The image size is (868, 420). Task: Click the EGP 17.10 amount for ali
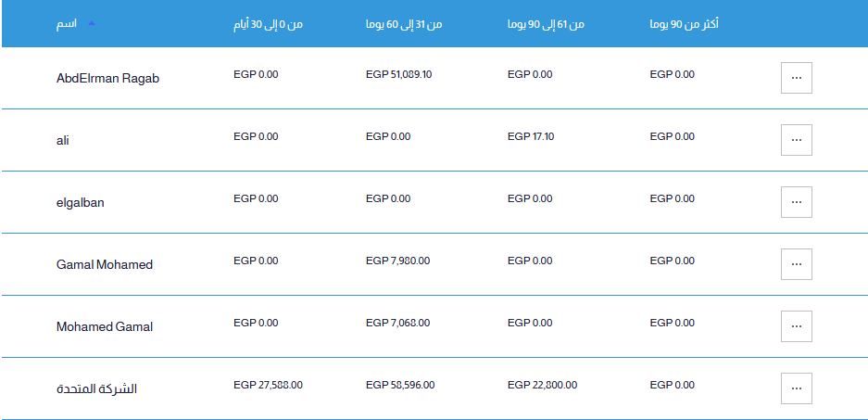pos(530,136)
